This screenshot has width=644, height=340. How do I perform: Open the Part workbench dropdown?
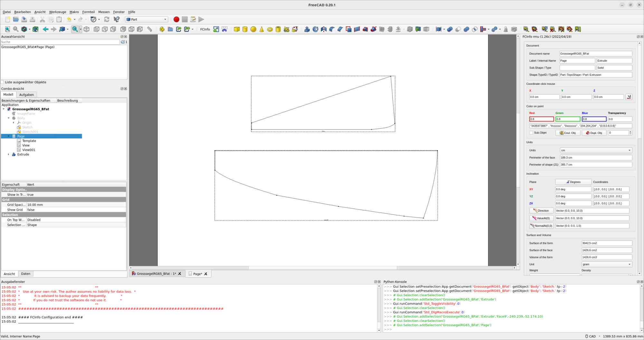point(147,19)
